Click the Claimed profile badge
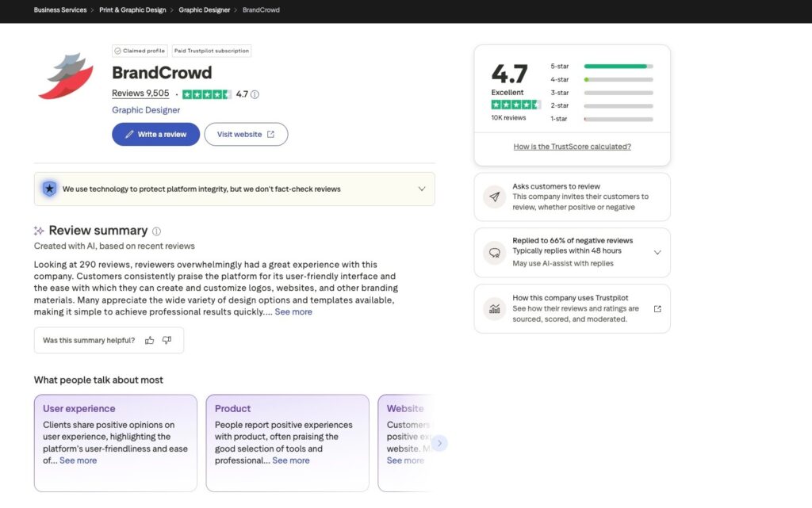 point(140,51)
